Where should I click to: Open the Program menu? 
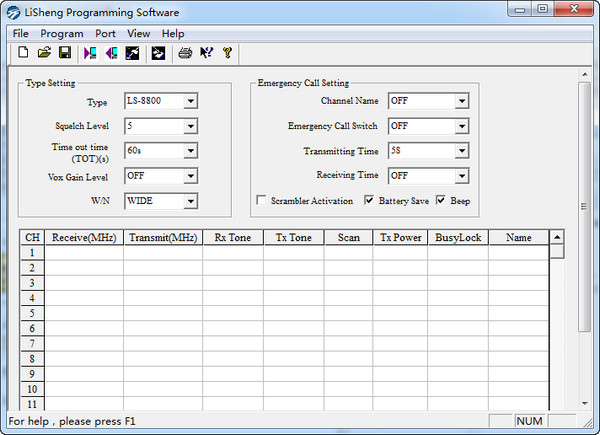point(62,33)
